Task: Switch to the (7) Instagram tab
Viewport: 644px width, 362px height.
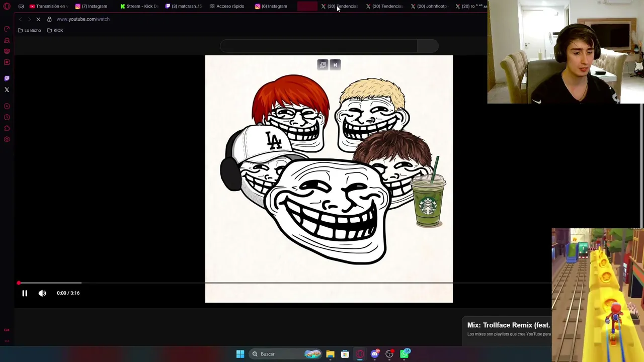Action: 92,6
